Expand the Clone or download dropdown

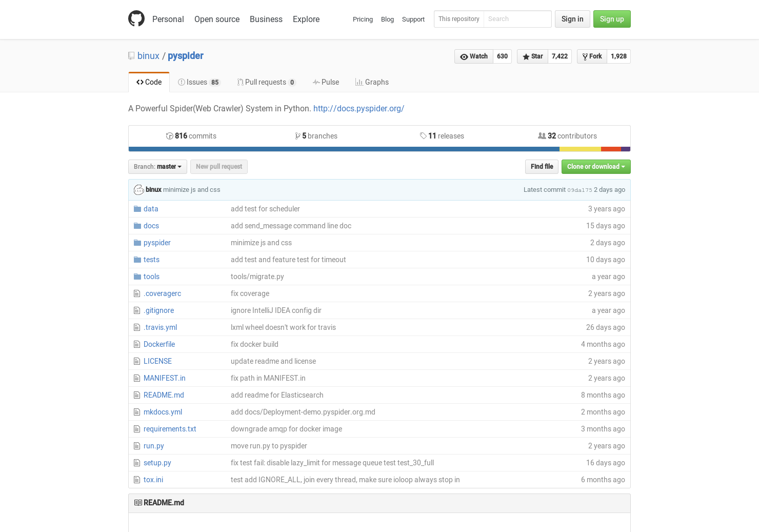point(595,166)
